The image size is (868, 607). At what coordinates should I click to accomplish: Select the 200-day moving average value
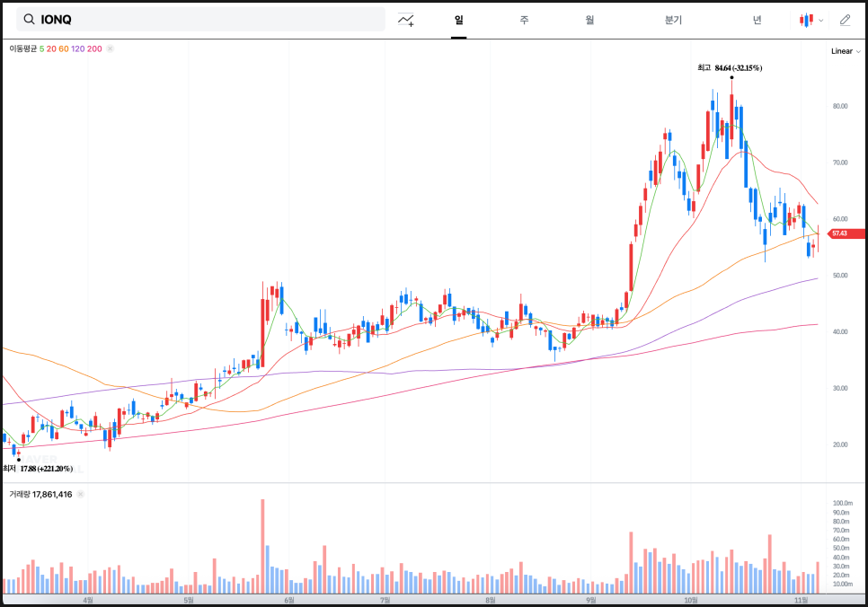click(94, 49)
